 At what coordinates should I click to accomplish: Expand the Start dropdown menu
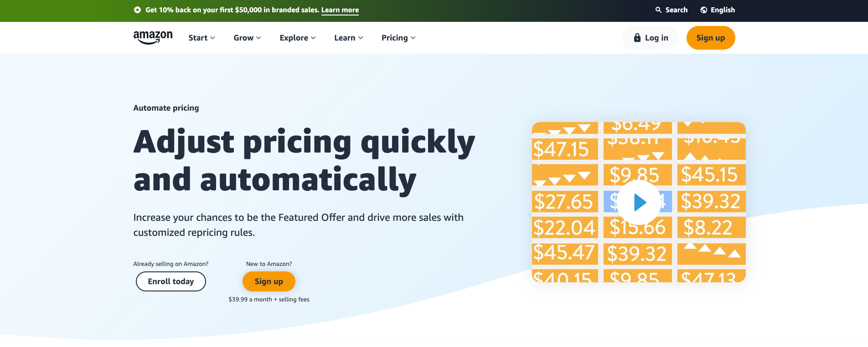[x=201, y=38]
